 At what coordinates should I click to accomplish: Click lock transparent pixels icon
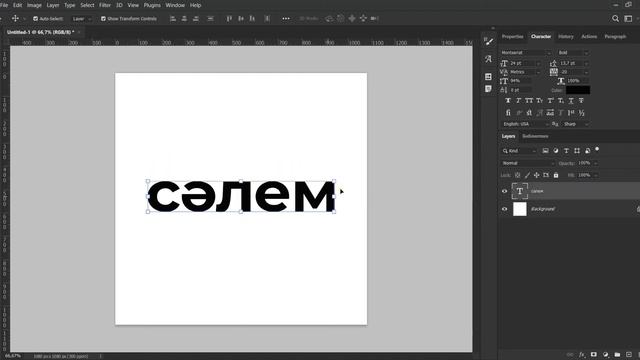point(517,175)
